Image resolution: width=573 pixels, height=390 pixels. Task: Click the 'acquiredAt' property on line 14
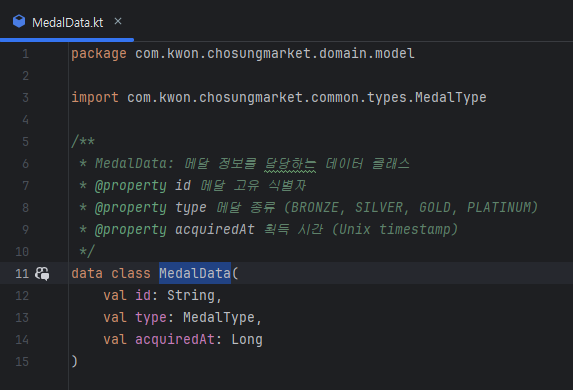(175, 339)
